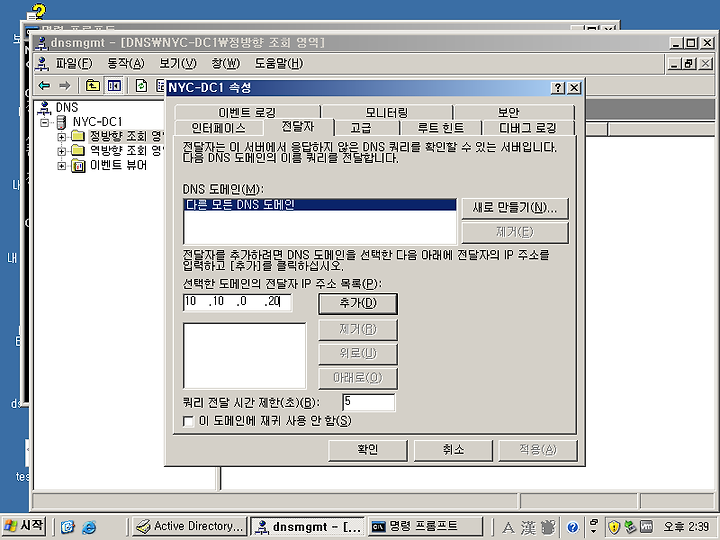Image resolution: width=720 pixels, height=540 pixels.
Task: Click the dnsmgmt taskbar button
Action: click(x=307, y=527)
